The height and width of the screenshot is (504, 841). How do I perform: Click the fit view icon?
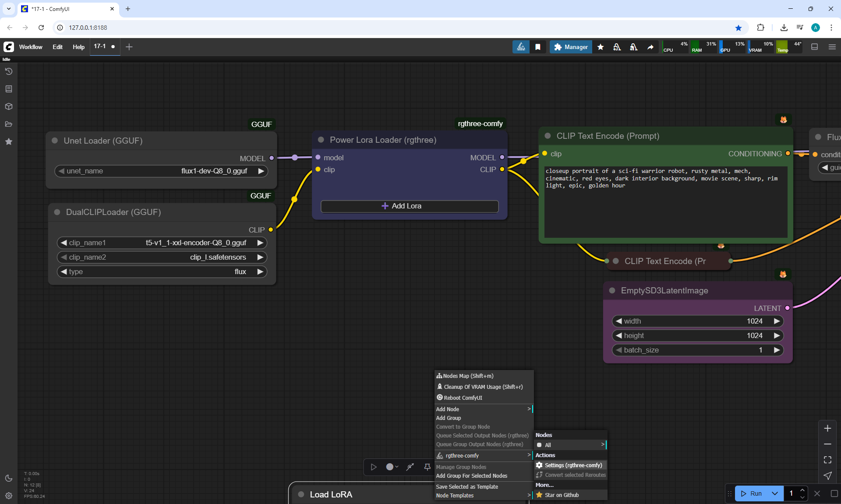(x=827, y=460)
